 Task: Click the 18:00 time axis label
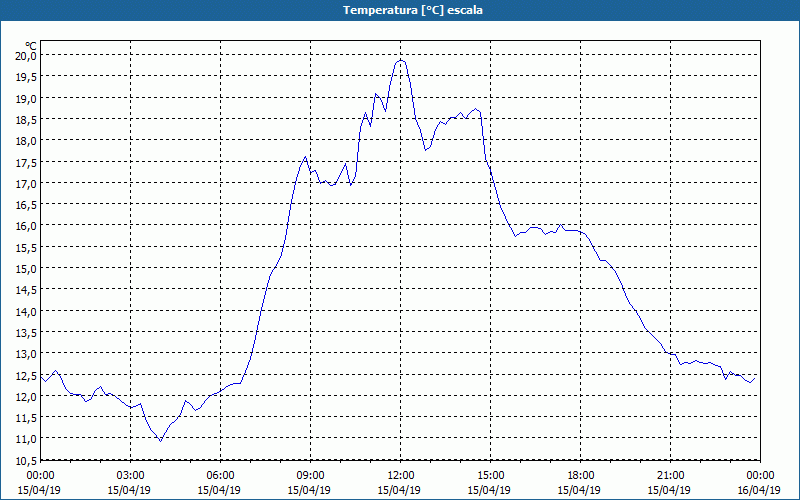581,476
